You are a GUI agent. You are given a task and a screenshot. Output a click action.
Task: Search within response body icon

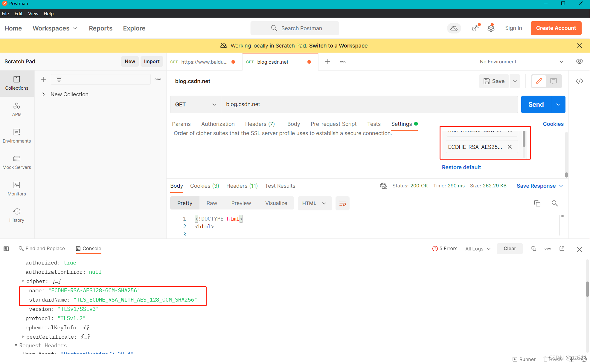(555, 204)
